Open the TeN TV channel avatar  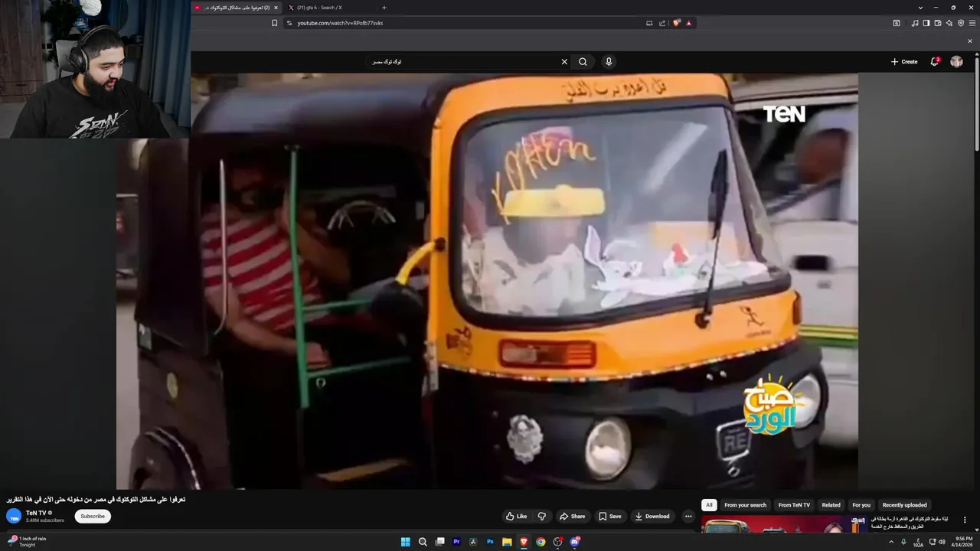pyautogui.click(x=14, y=517)
